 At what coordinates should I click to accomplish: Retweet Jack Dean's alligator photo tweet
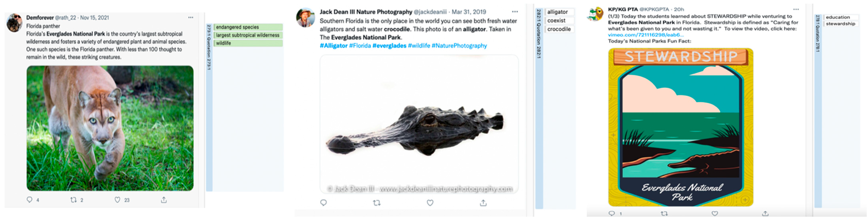377,203
